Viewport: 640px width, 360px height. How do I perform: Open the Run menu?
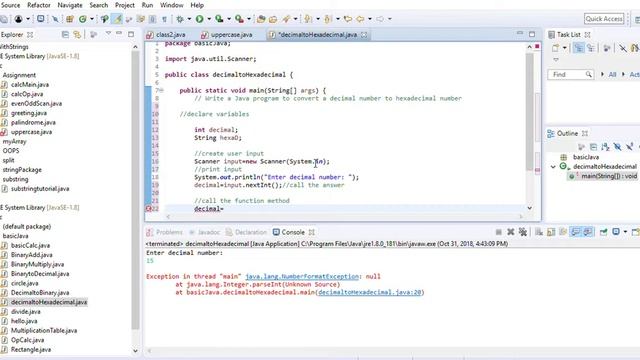(x=147, y=5)
